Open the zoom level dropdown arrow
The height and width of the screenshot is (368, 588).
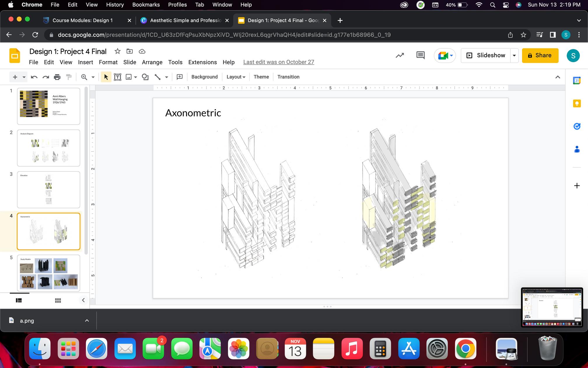(93, 77)
